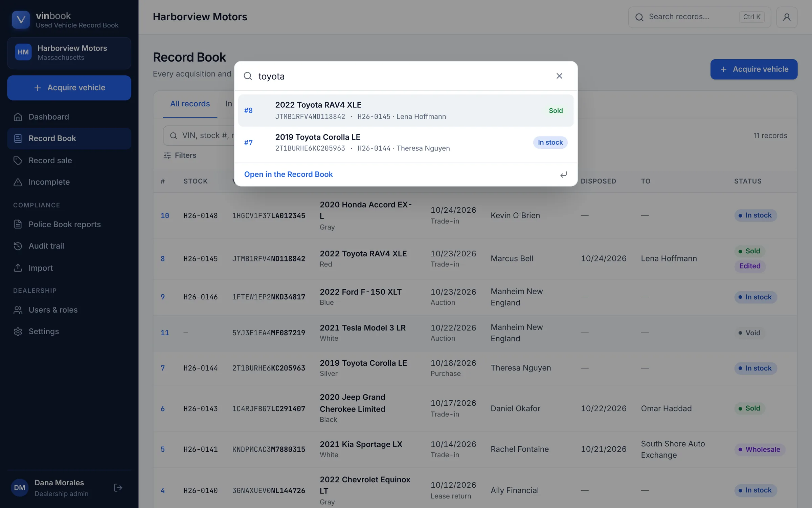
Task: Open the Filters control
Action: [180, 155]
